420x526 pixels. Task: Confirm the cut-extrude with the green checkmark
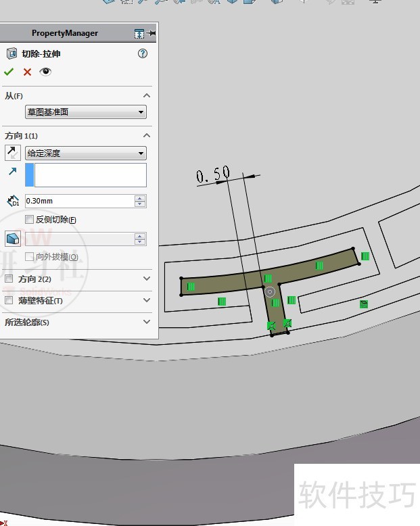pyautogui.click(x=9, y=72)
